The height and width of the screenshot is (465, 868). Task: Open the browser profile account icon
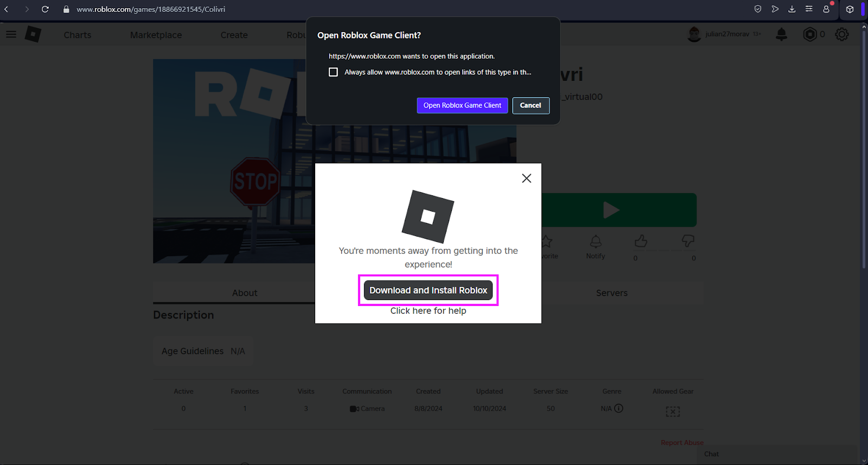click(826, 9)
